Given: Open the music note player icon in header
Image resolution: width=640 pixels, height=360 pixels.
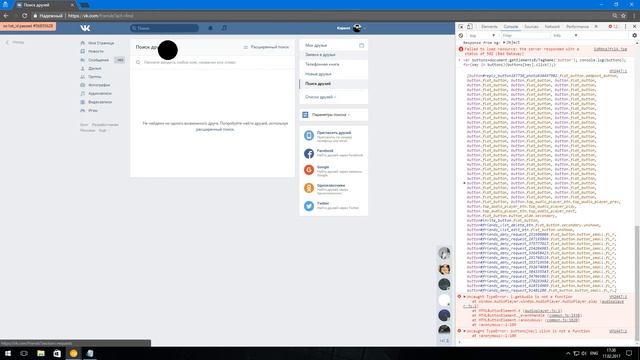Looking at the screenshot, I should tap(224, 28).
